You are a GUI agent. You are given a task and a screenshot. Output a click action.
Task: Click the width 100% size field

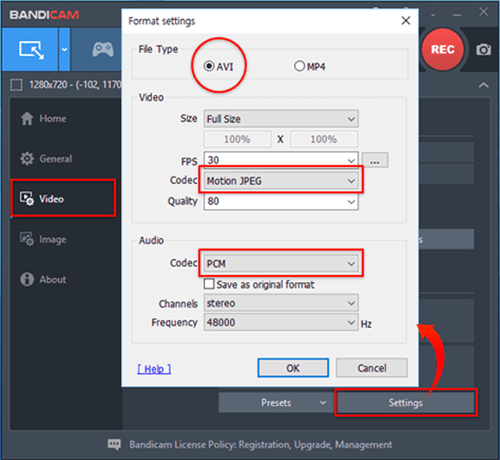[237, 139]
